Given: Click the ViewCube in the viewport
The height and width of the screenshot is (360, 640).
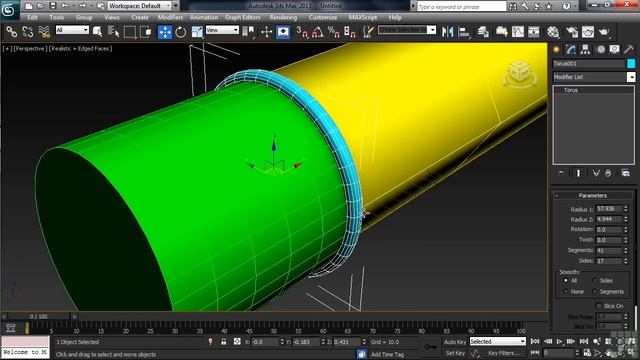Looking at the screenshot, I should click(x=520, y=74).
